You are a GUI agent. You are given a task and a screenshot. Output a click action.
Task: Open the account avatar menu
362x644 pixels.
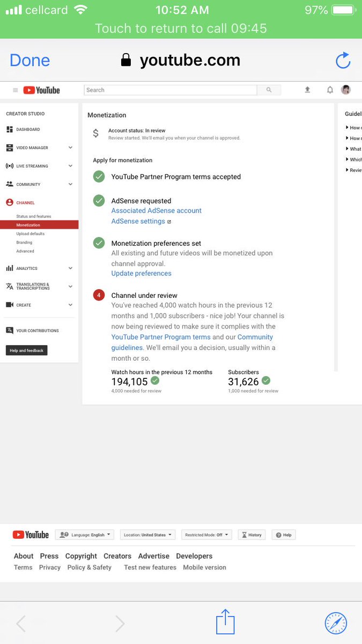[346, 90]
